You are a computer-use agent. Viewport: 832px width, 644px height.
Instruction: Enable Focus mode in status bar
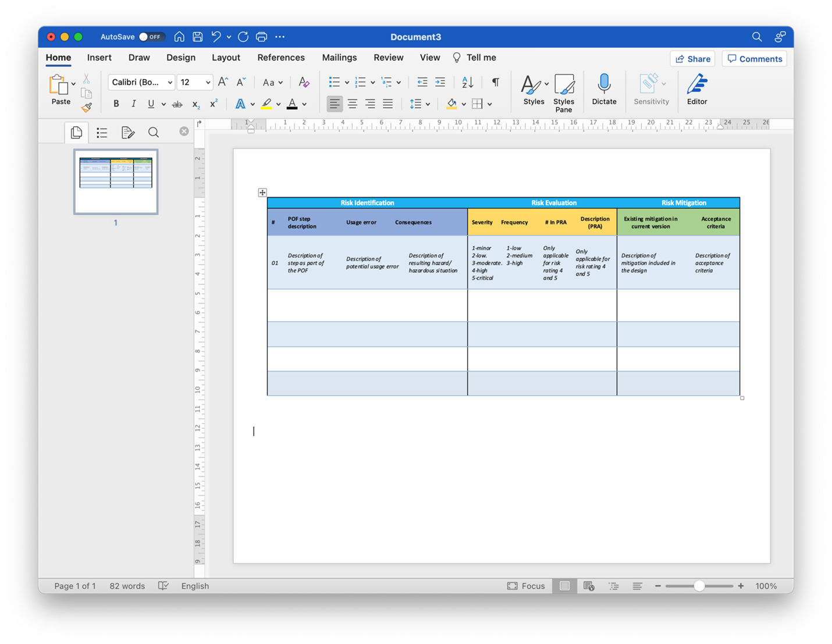coord(526,586)
